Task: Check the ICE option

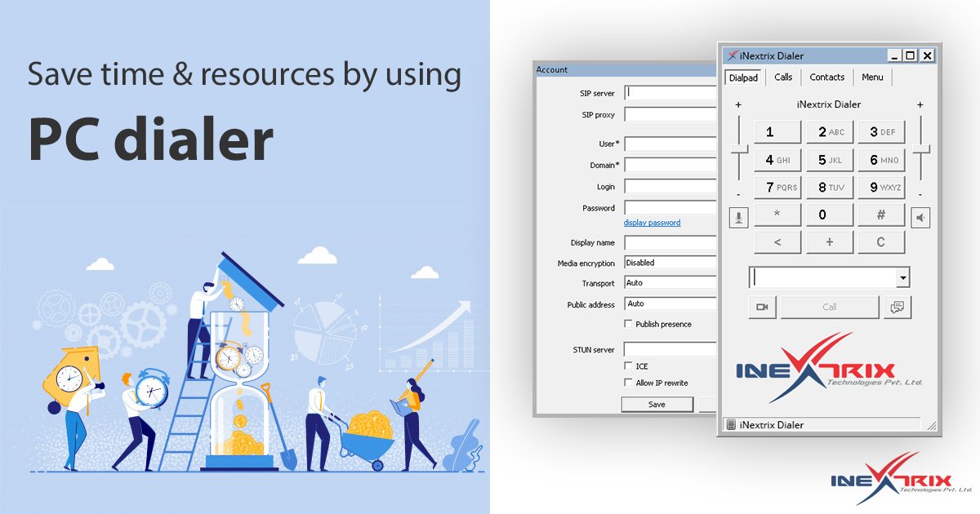Action: tap(628, 366)
